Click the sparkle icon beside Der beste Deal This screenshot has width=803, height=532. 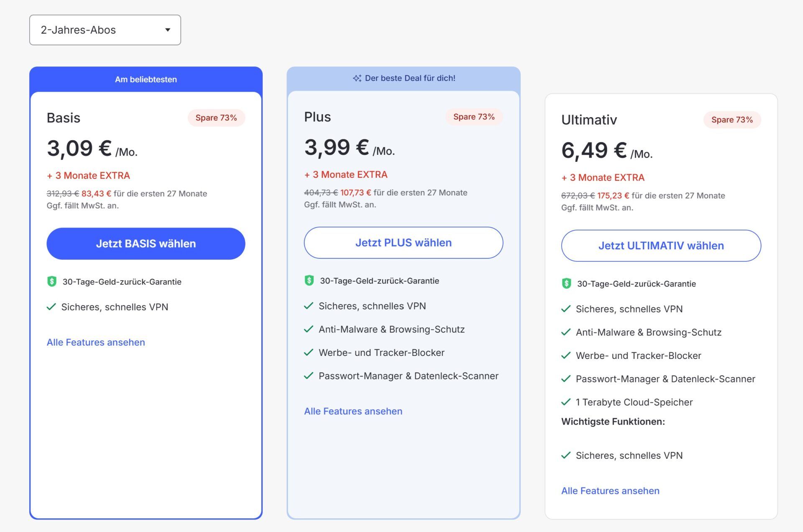(x=357, y=78)
